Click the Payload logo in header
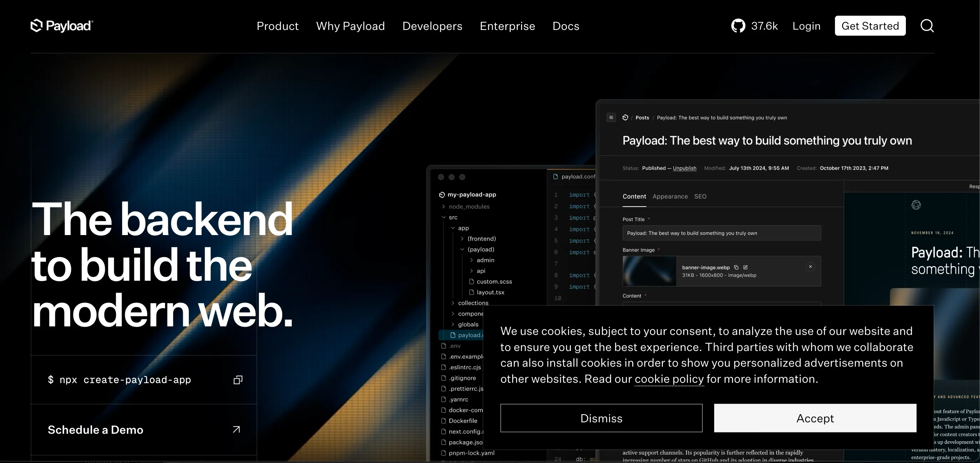Screen dimensions: 980x463 click(x=62, y=26)
